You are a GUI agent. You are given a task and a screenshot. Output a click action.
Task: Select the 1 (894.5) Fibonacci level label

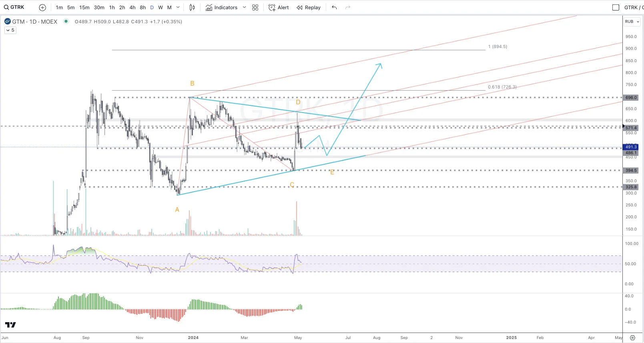tap(498, 46)
